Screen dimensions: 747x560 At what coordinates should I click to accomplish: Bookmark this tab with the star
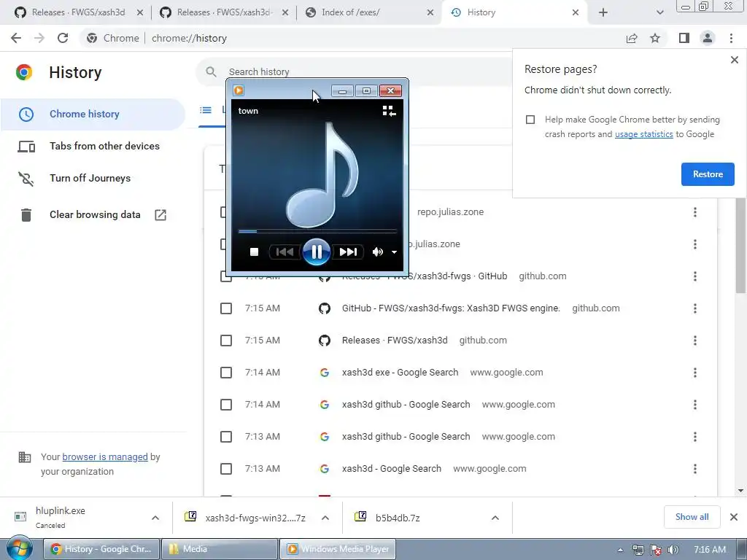[x=655, y=38]
